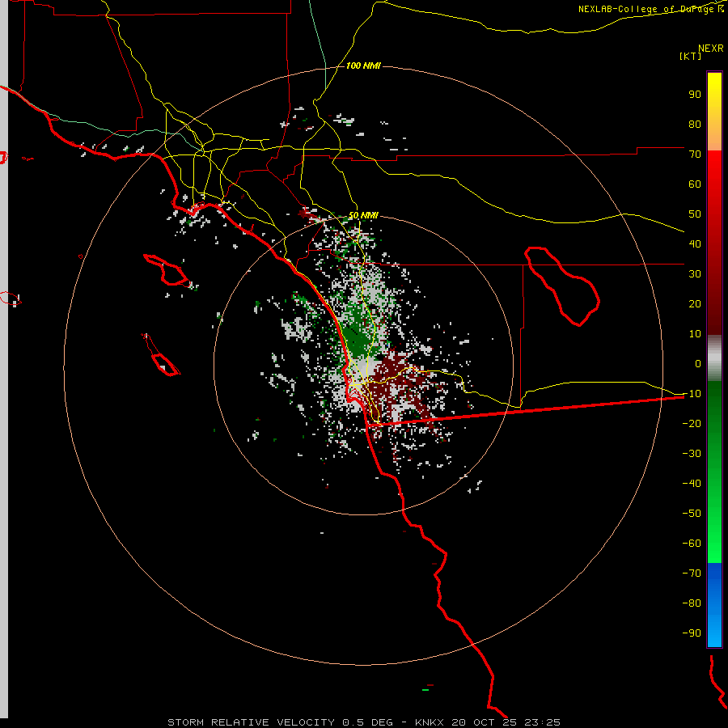
Task: Select the -10 value on the velocity scale
Action: [x=692, y=394]
